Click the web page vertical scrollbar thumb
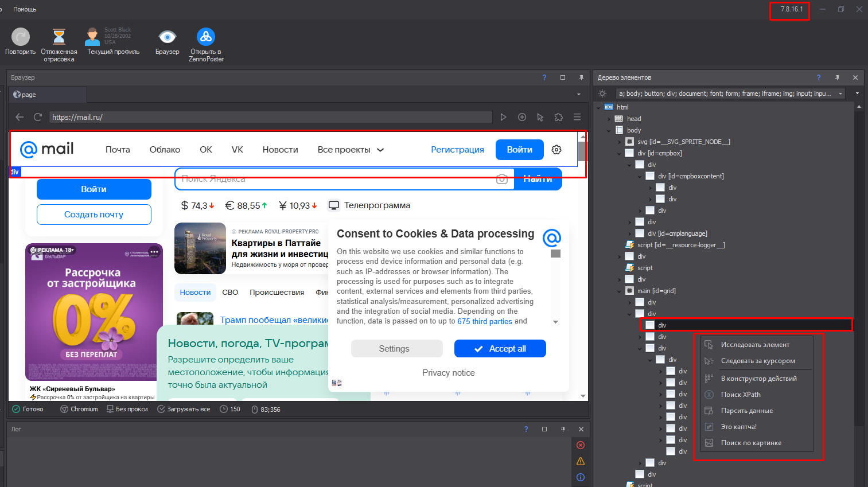This screenshot has width=868, height=487. tap(582, 151)
